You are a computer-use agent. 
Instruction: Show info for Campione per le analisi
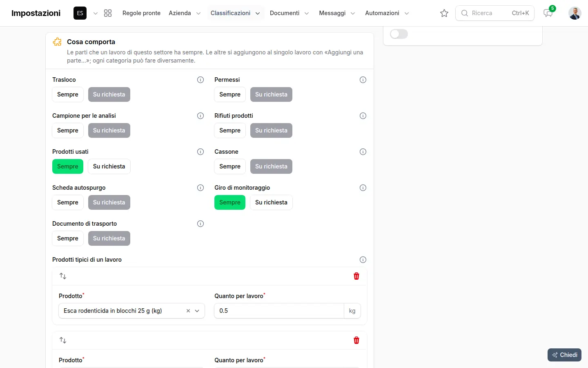click(x=200, y=116)
